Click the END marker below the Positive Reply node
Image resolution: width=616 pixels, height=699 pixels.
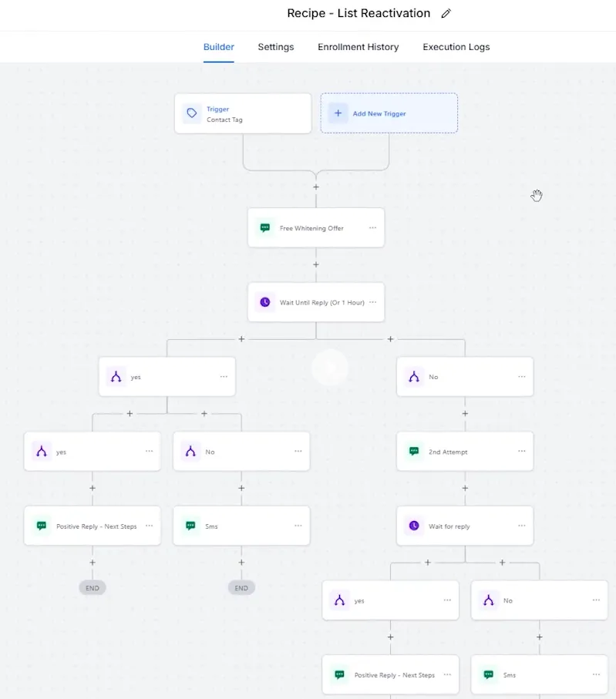click(x=93, y=588)
